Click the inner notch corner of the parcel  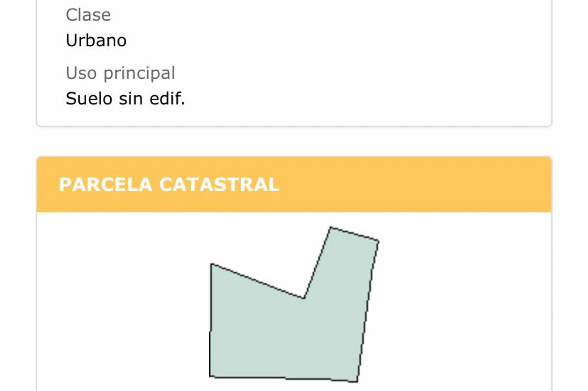[304, 298]
